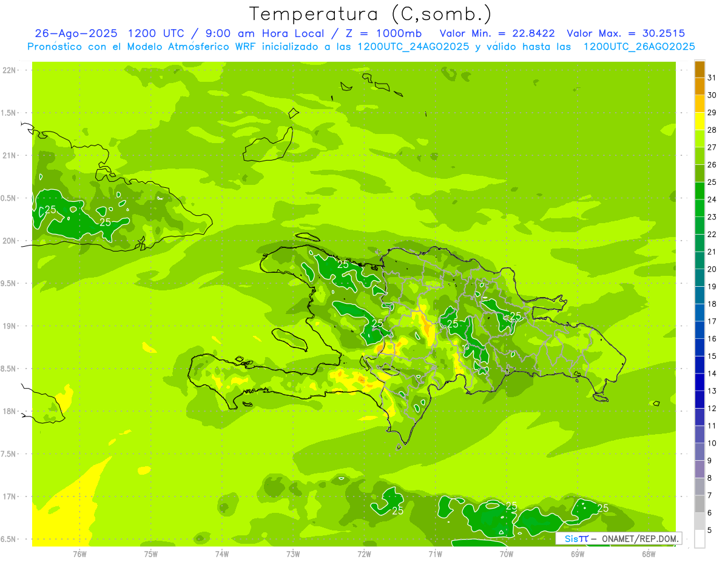Click the color scale label 20

pyautogui.click(x=712, y=269)
